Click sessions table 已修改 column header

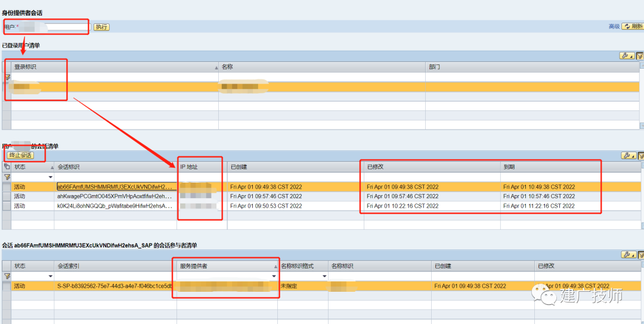(x=432, y=167)
